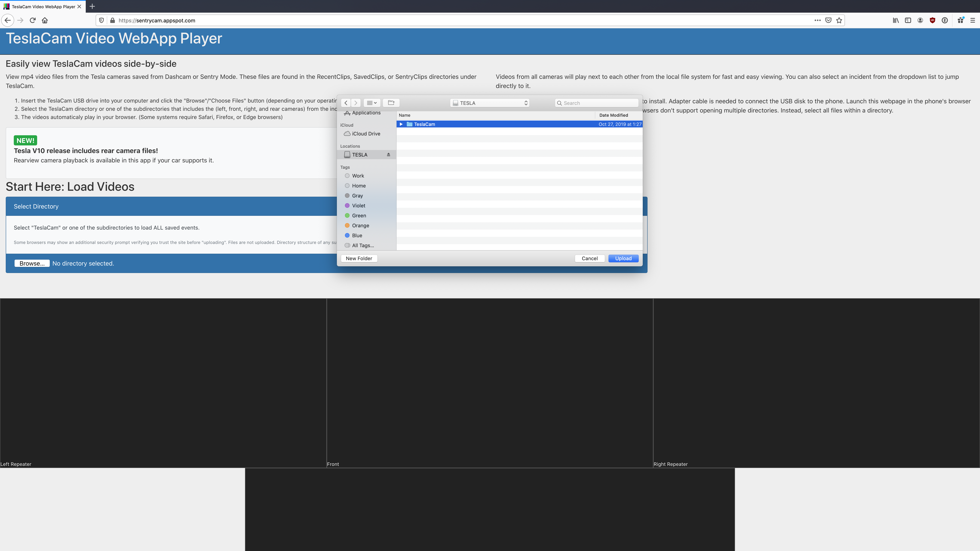The width and height of the screenshot is (980, 551).
Task: Open a new browser tab
Action: coord(92,7)
